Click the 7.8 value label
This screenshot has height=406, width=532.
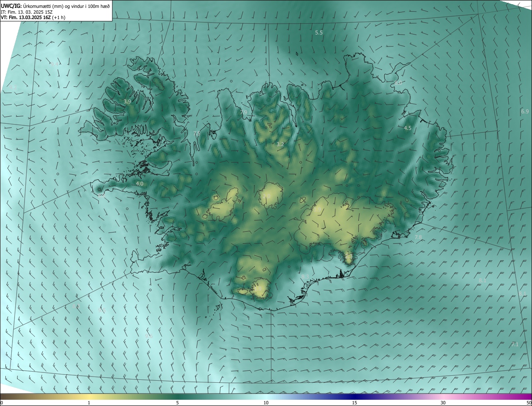click(x=418, y=237)
